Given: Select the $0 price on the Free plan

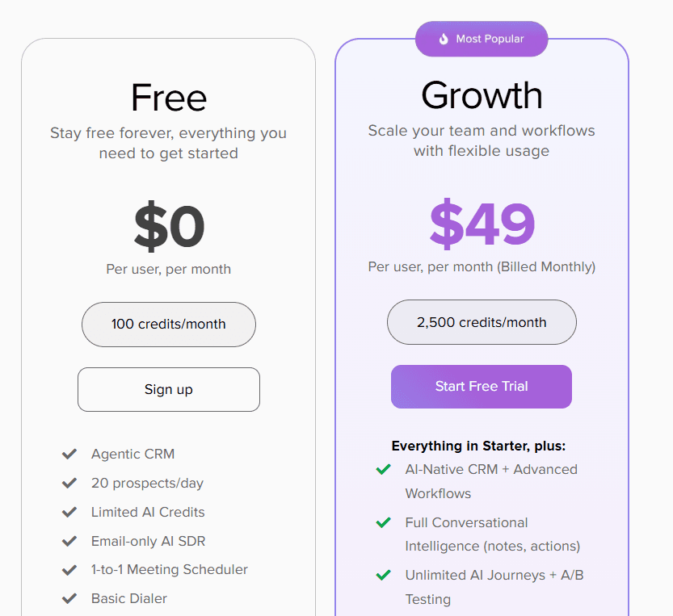Looking at the screenshot, I should tap(168, 224).
